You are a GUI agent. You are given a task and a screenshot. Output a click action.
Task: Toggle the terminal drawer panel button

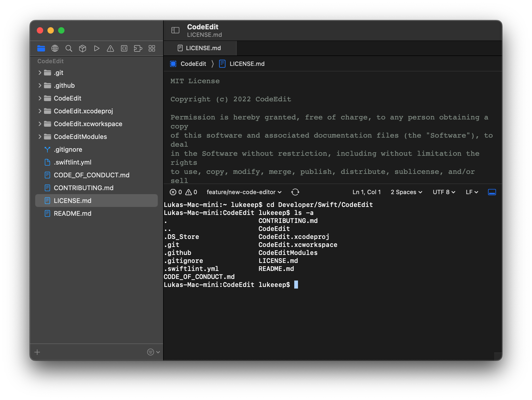tap(492, 192)
